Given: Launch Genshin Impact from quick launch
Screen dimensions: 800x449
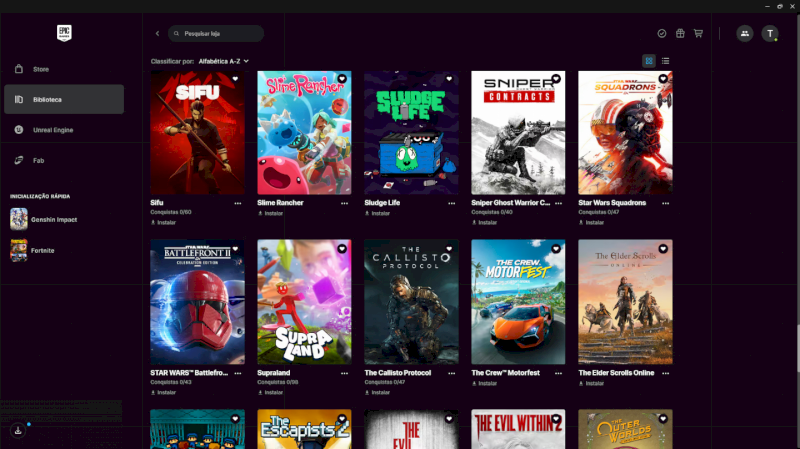Looking at the screenshot, I should click(x=44, y=219).
